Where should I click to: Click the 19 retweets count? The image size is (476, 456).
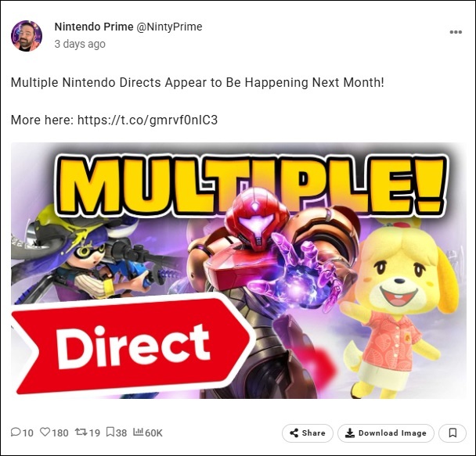[x=95, y=433]
